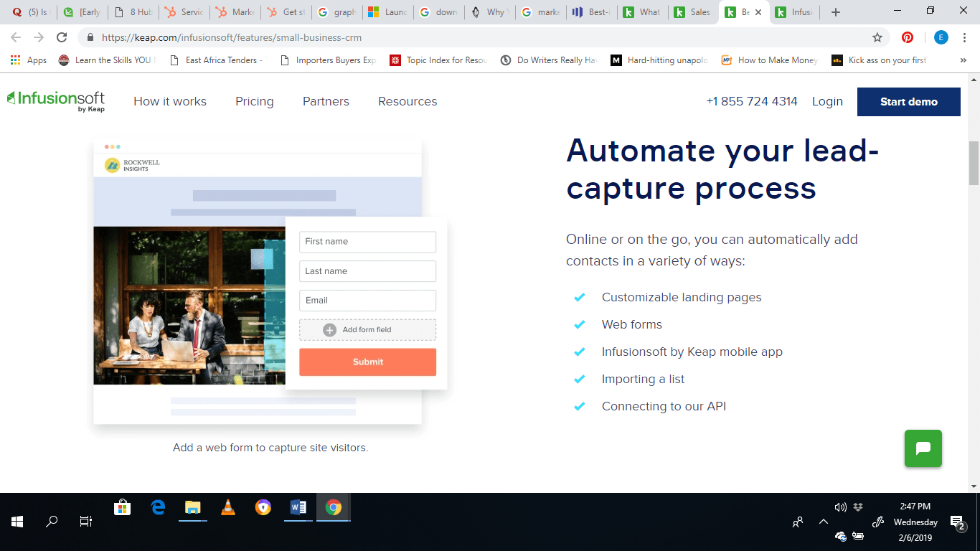Screen dimensions: 980x551
Task: Switch to Chrome in the taskbar
Action: (334, 507)
